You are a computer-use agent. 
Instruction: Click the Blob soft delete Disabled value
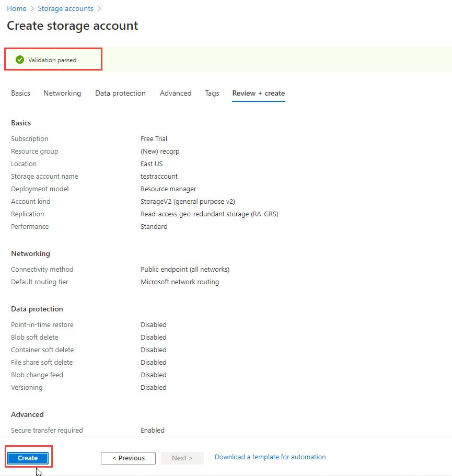[153, 337]
